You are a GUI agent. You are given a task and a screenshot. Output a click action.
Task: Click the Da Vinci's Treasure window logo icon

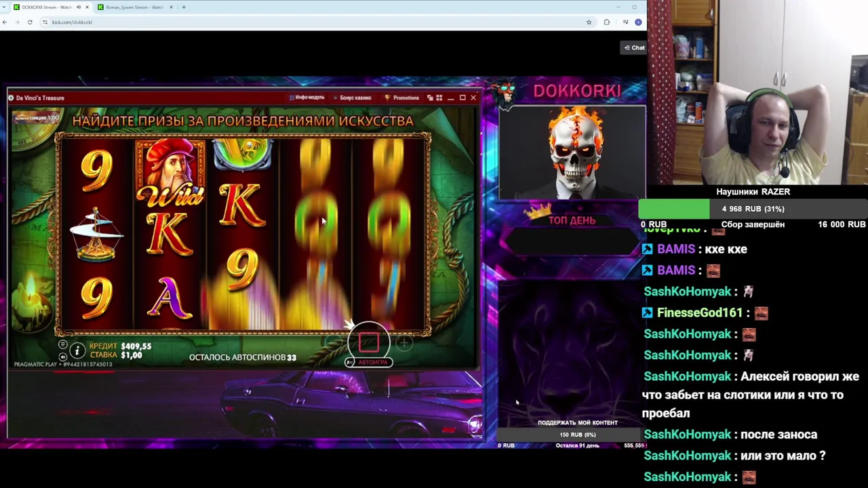pos(11,98)
